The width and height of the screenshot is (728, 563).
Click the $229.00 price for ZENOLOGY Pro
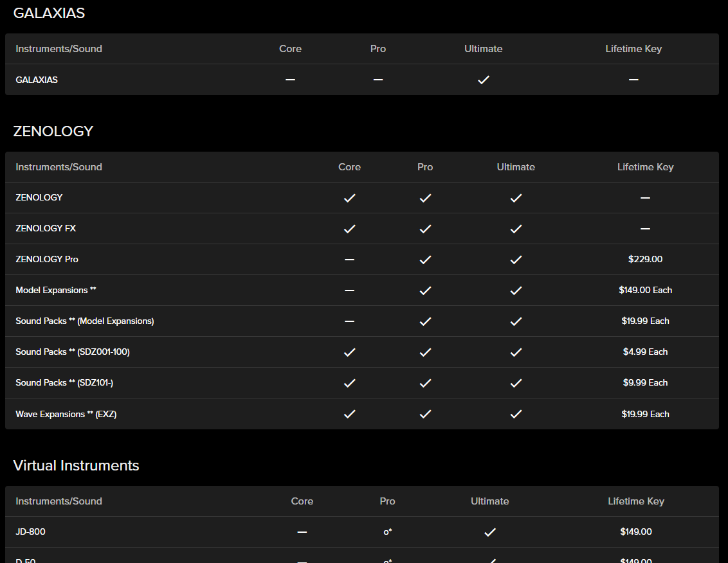[645, 259]
